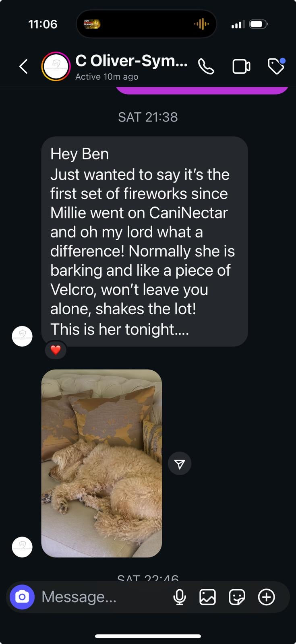The width and height of the screenshot is (296, 644).
Task: Tap sender avatar beside dog photo
Action: click(22, 547)
